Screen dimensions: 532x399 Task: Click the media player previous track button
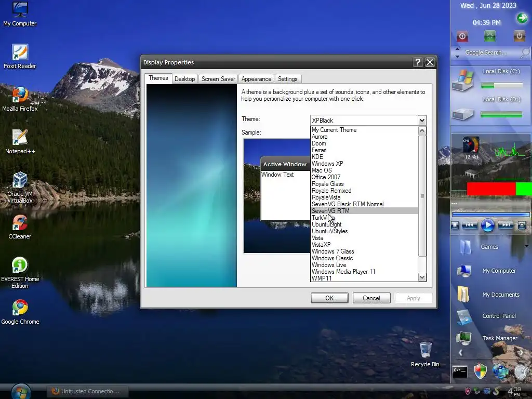[x=470, y=225]
